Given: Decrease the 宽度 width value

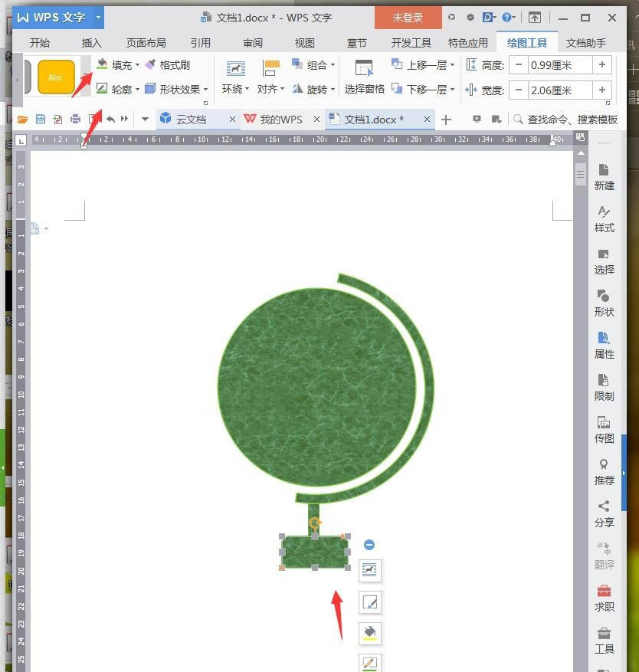Looking at the screenshot, I should (519, 90).
